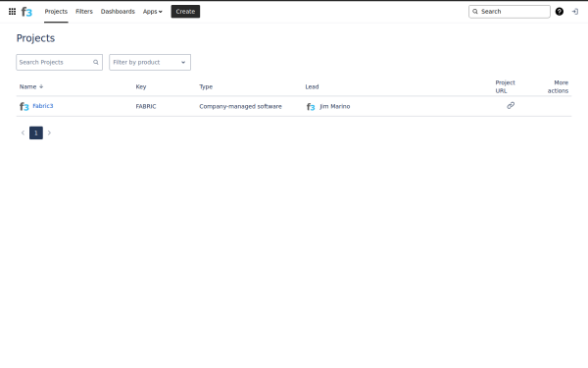The width and height of the screenshot is (588, 368).
Task: Click the Project URL column header
Action: [x=505, y=86]
